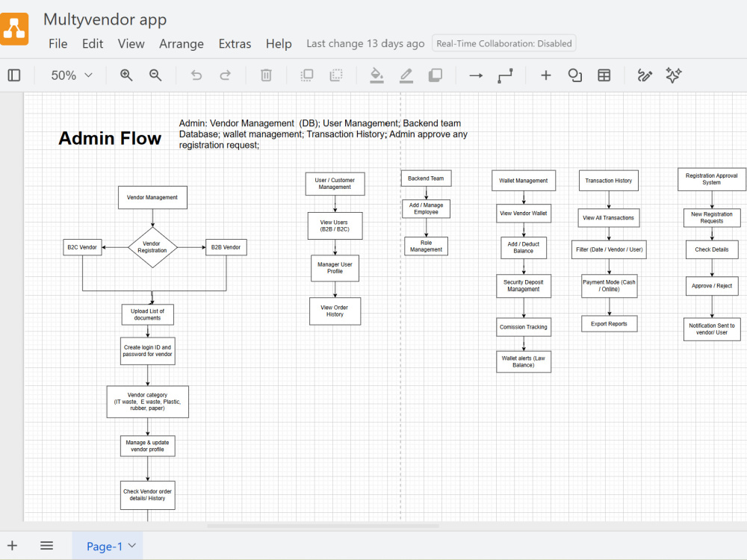Click the plus insert icon
Image resolution: width=747 pixels, height=560 pixels.
(546, 75)
